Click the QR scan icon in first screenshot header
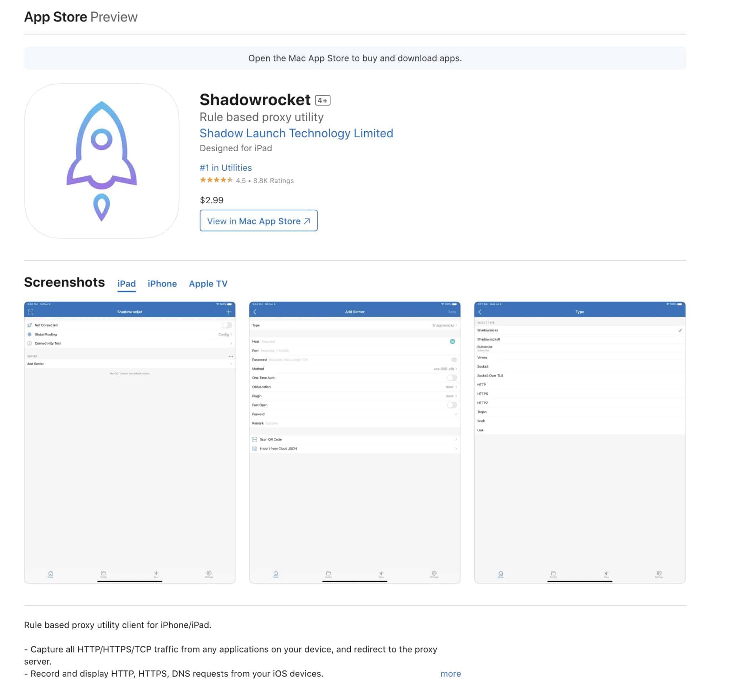This screenshot has height=700, width=730. pos(31,312)
